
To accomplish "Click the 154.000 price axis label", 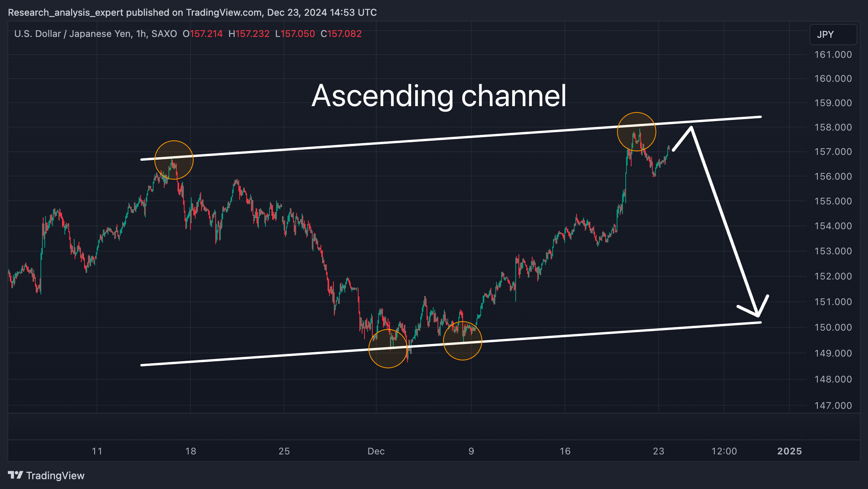I will (x=833, y=226).
